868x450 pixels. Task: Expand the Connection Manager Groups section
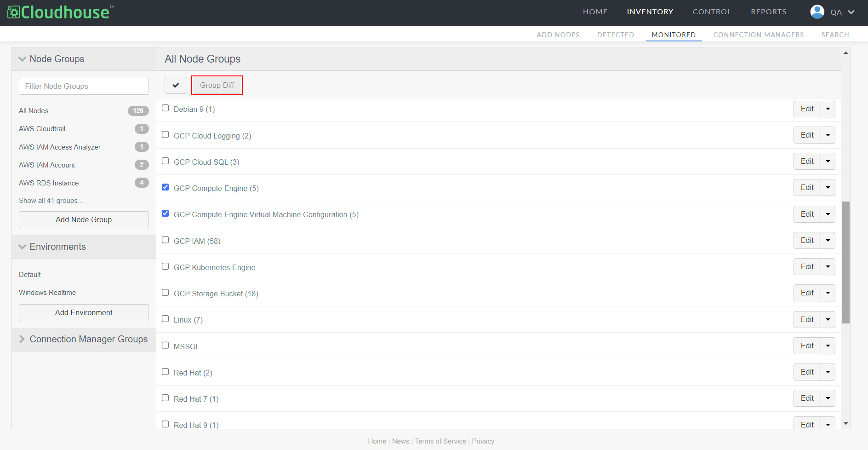pyautogui.click(x=22, y=339)
